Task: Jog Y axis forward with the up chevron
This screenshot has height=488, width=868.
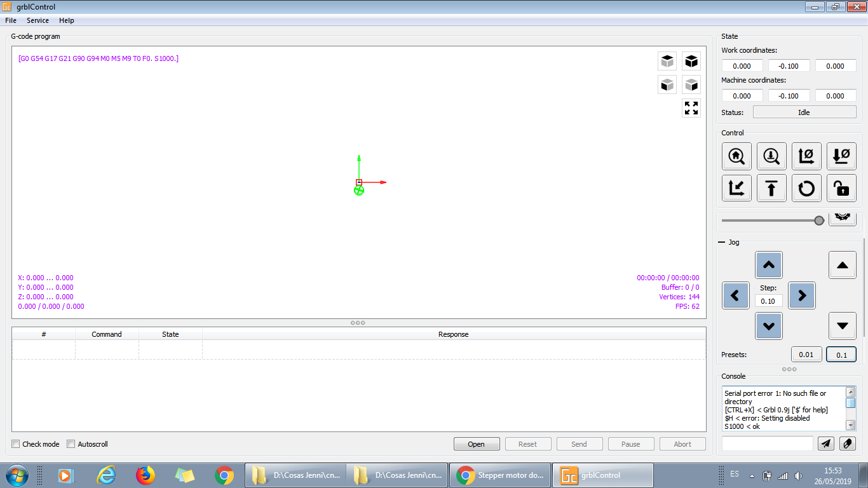Action: point(769,265)
